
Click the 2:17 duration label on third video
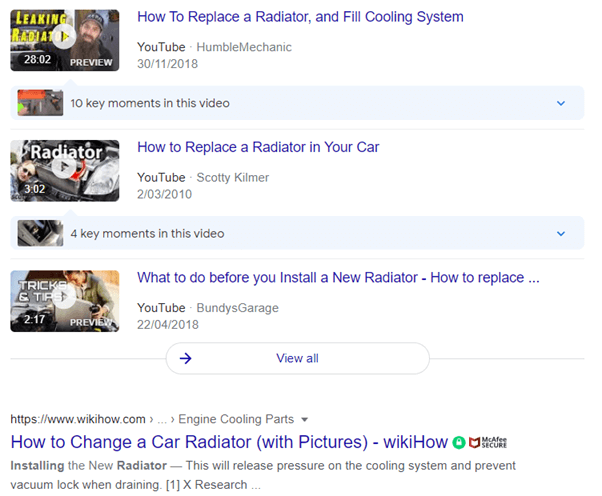[35, 319]
